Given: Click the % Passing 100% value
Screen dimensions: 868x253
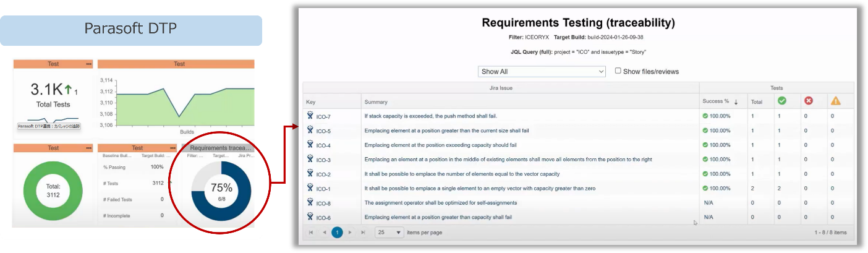Looking at the screenshot, I should click(x=157, y=167).
